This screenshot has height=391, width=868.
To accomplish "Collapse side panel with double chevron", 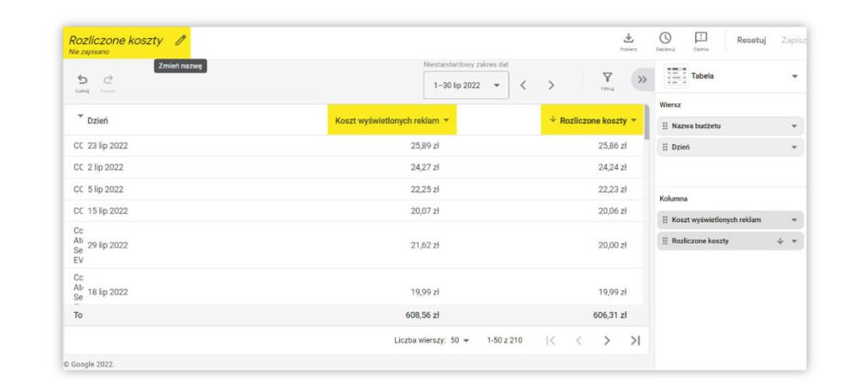I will coord(642,80).
